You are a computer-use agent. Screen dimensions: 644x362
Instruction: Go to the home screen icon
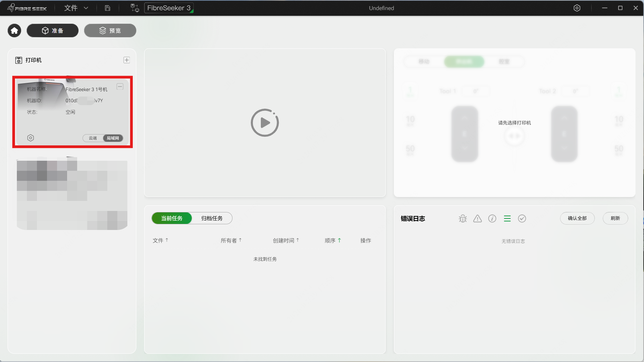[x=14, y=30]
